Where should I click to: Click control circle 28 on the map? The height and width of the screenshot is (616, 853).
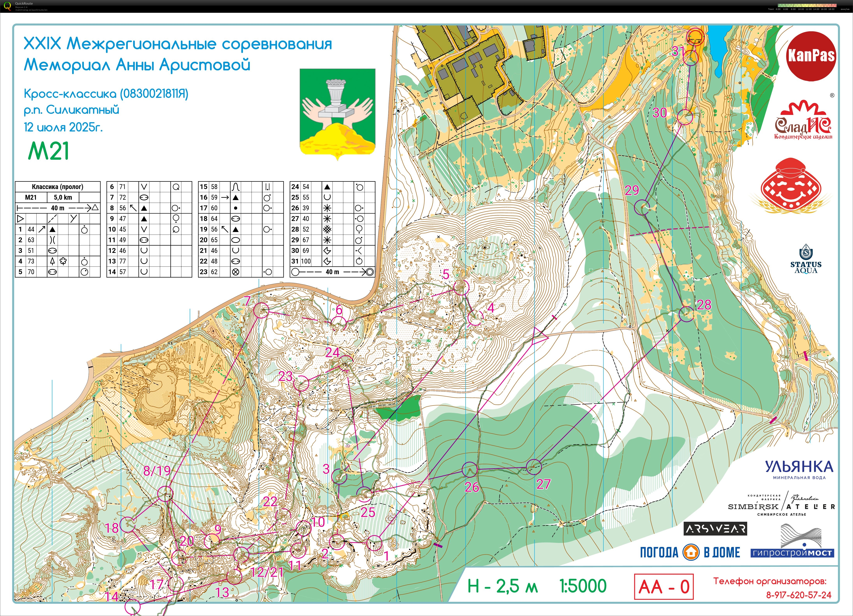tap(686, 314)
